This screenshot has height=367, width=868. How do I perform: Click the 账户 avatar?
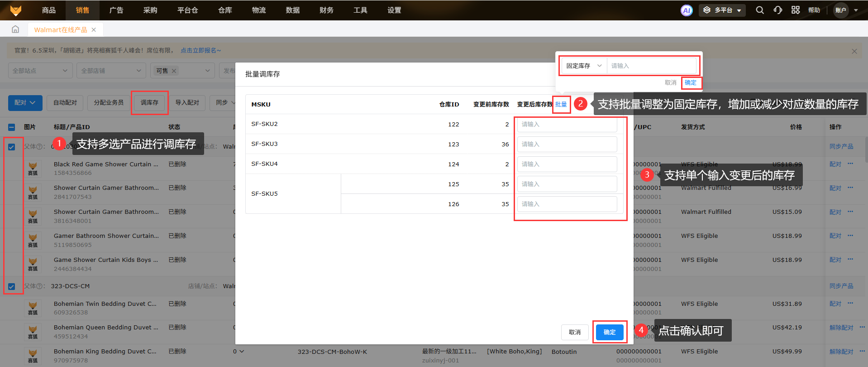(841, 10)
